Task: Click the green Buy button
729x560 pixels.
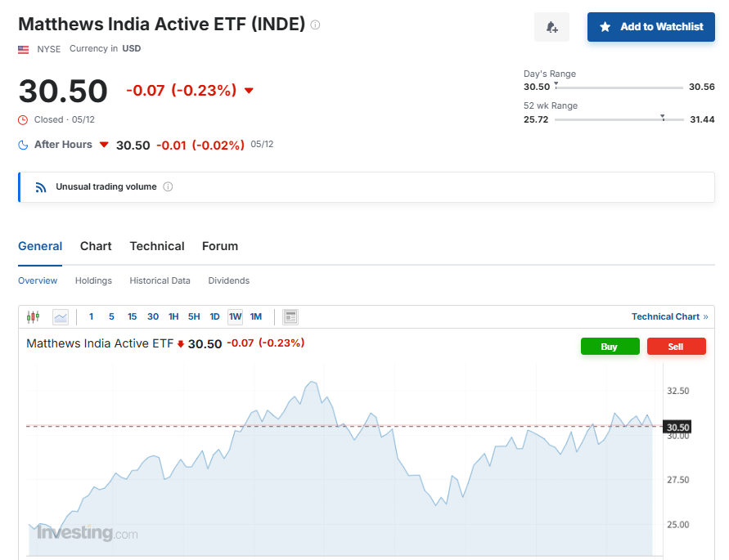Action: (x=610, y=347)
